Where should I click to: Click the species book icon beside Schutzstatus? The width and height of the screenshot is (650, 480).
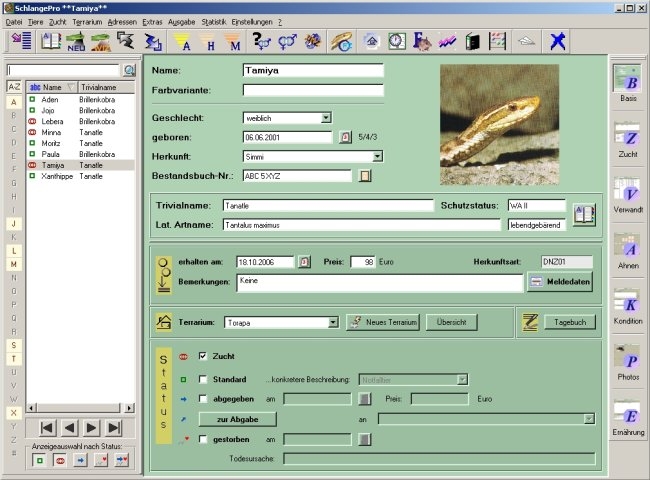click(584, 214)
